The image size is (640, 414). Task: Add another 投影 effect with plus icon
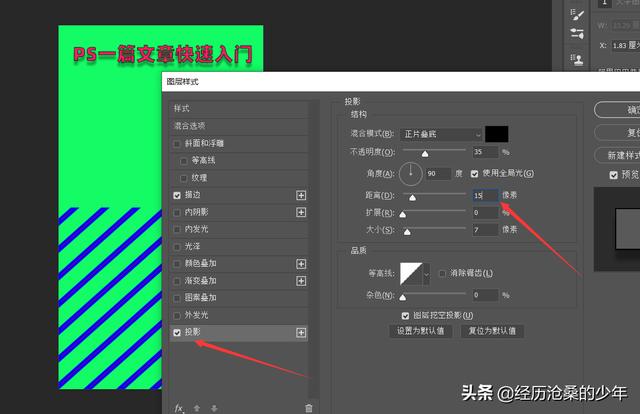[x=301, y=333]
